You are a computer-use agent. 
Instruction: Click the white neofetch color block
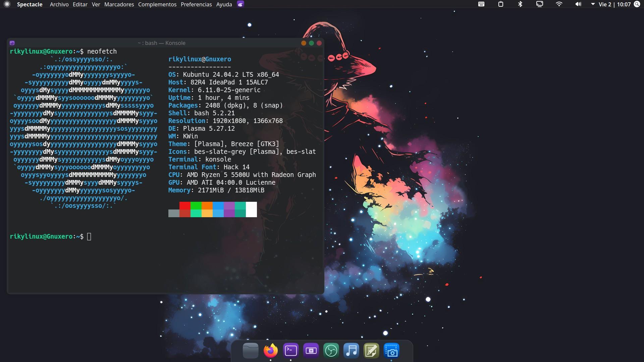click(251, 209)
